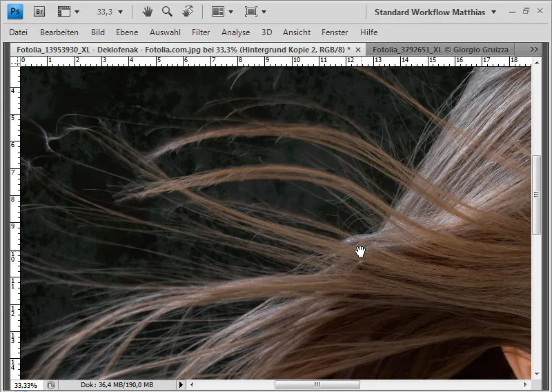Click the vertical scrollbar thumb
The image size is (552, 392).
pos(537,195)
